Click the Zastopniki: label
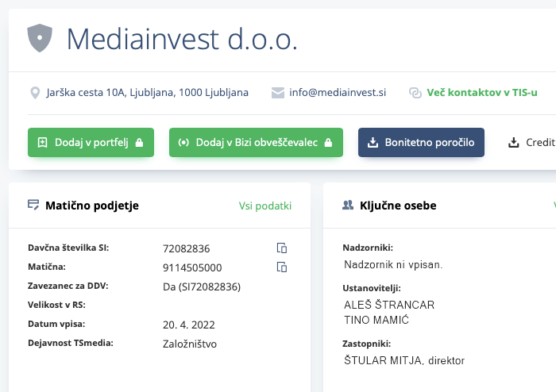Screen dimensions: 556x392 tap(367, 344)
